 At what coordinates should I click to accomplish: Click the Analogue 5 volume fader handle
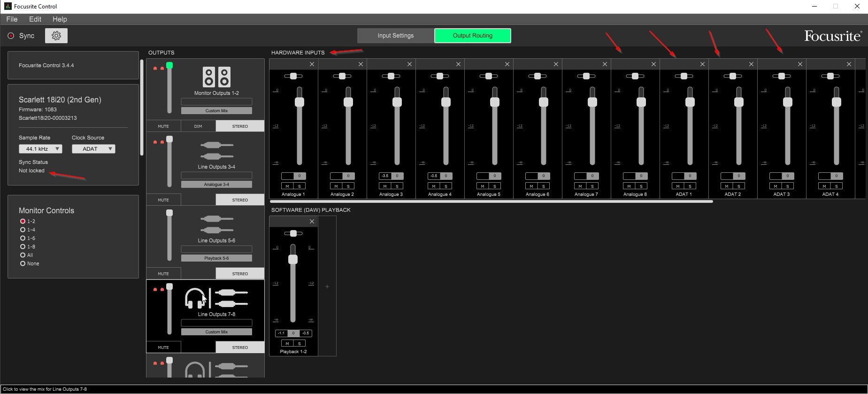click(x=495, y=102)
